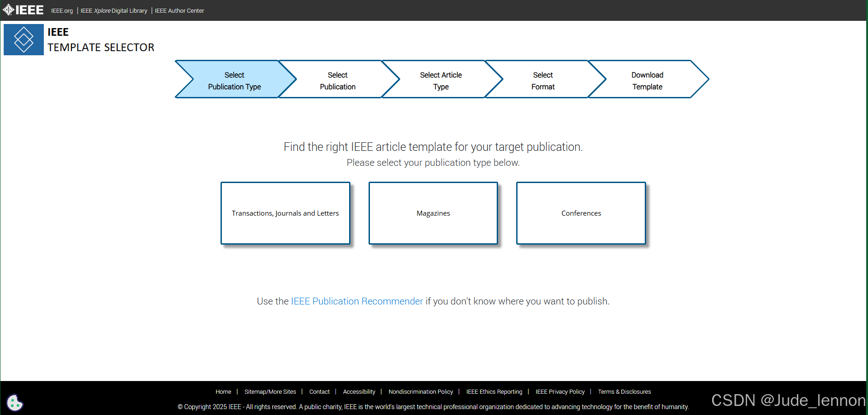Open Terms & Disclosures in the footer
Image resolution: width=868 pixels, height=415 pixels.
coord(624,391)
